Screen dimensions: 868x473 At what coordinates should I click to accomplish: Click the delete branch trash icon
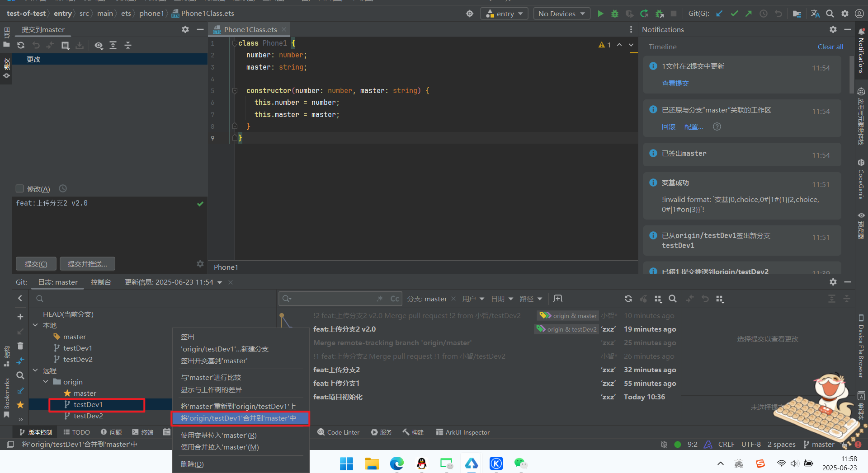click(20, 346)
